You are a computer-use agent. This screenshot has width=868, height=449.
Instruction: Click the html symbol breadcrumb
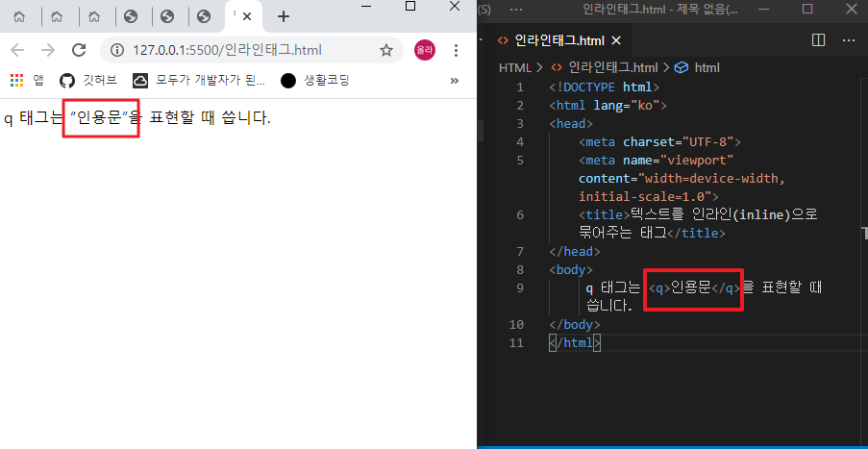point(697,67)
